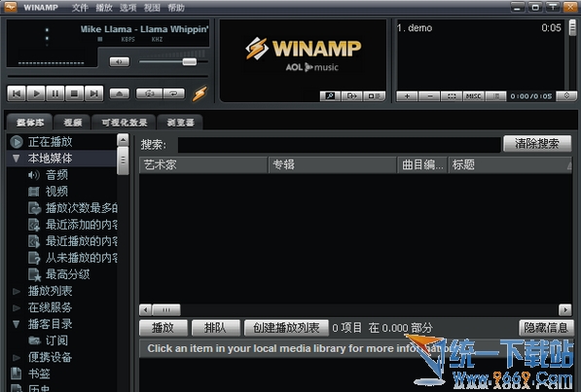Image resolution: width=581 pixels, height=392 pixels.
Task: Click the Eject open file button
Action: [120, 93]
